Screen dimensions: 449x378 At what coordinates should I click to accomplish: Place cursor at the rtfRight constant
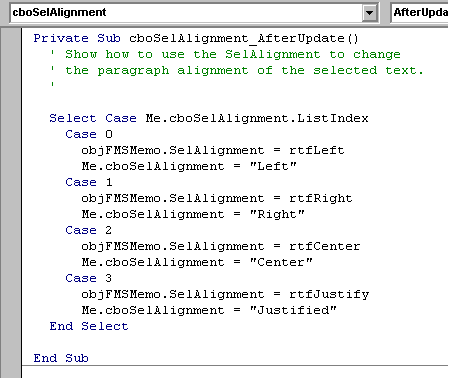321,198
